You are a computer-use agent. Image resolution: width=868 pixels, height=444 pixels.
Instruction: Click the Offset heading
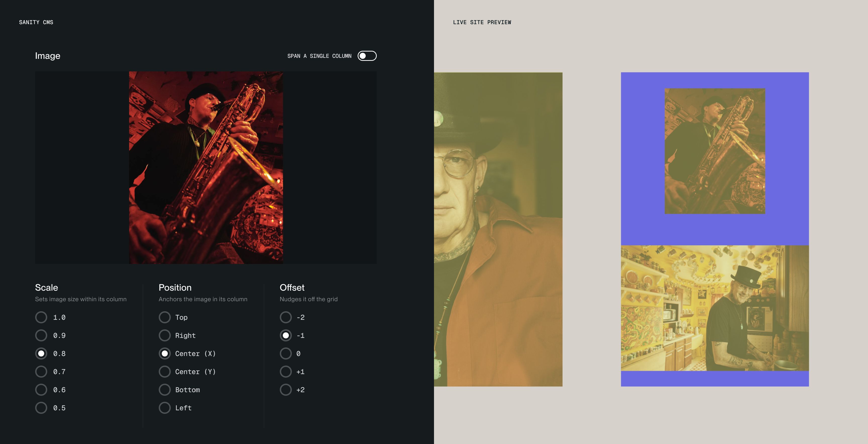(x=292, y=287)
